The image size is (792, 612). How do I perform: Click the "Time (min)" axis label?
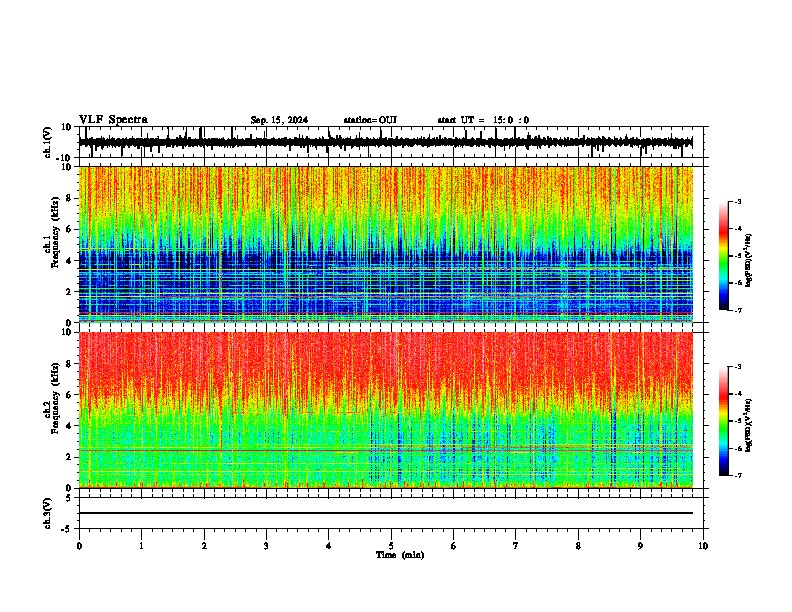pyautogui.click(x=400, y=555)
